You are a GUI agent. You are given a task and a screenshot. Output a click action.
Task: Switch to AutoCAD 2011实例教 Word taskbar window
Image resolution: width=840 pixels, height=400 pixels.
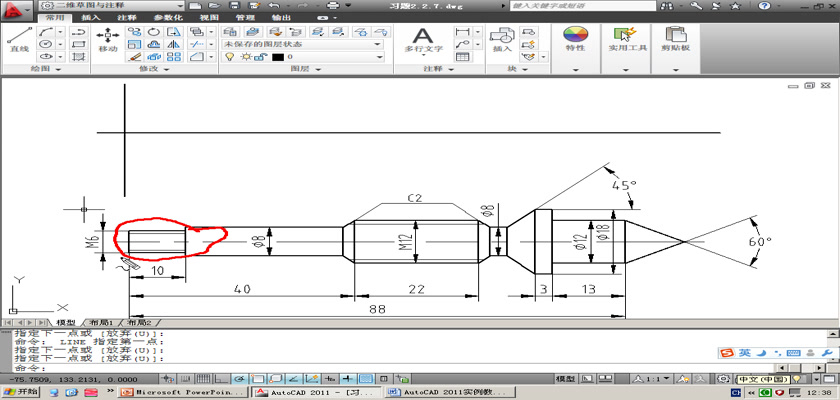point(451,393)
